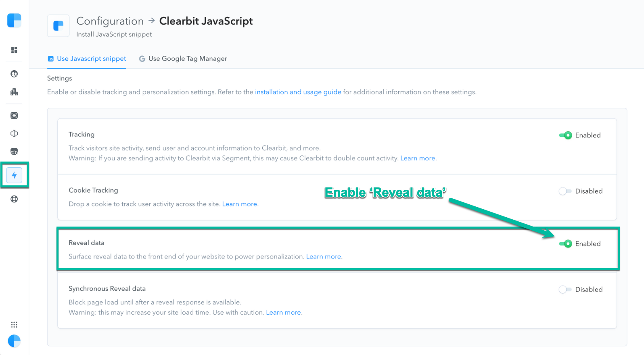
Task: Disable the Tracking toggle
Action: pos(565,135)
